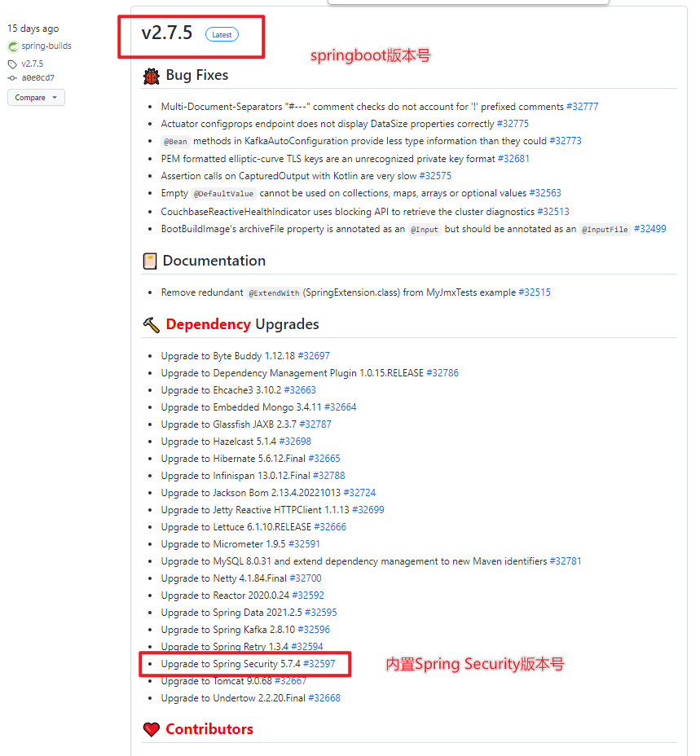The width and height of the screenshot is (700, 756).
Task: Click the @DefaultValue code label
Action: click(x=223, y=194)
